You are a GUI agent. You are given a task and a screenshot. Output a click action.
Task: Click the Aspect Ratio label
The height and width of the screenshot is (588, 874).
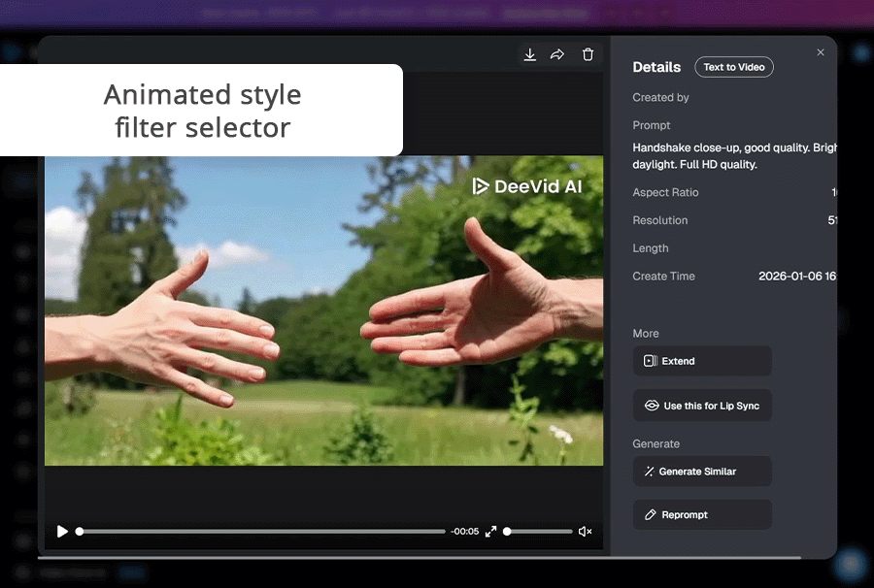[x=665, y=193]
